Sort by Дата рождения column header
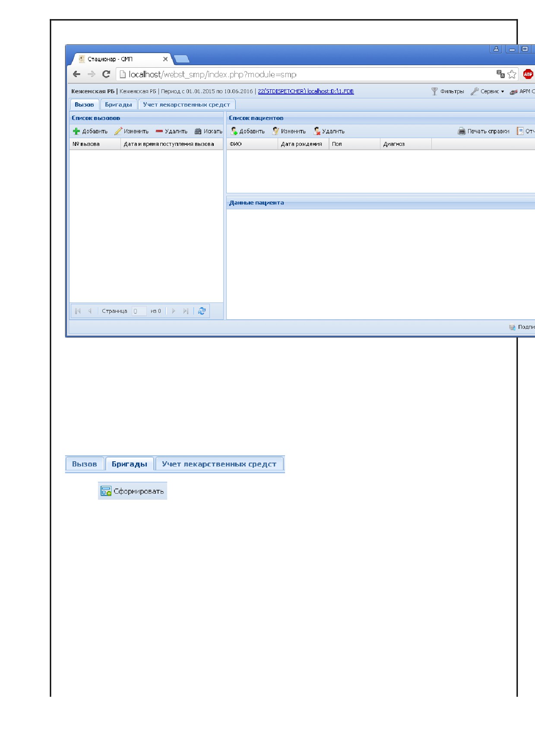This screenshot has height=756, width=535. [x=303, y=144]
